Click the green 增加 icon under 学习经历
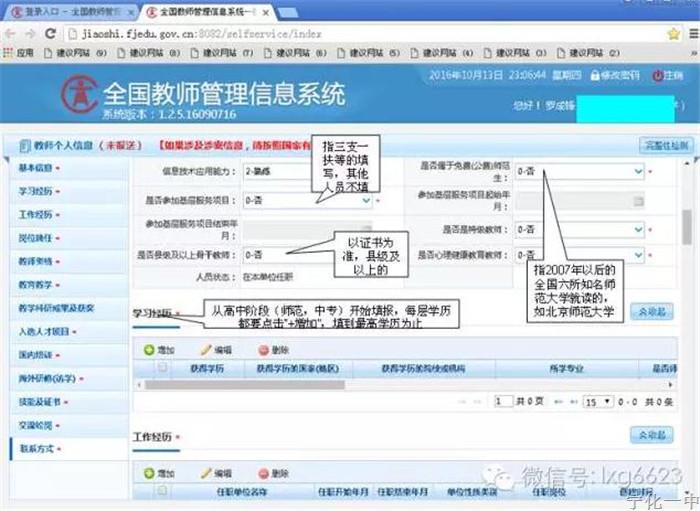Viewport: 700px width, 511px height. (x=149, y=350)
